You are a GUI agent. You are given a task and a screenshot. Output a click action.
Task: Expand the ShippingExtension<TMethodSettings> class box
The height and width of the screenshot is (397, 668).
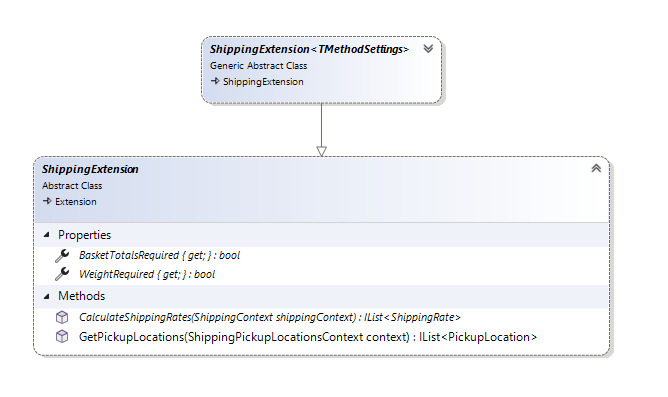click(x=428, y=49)
